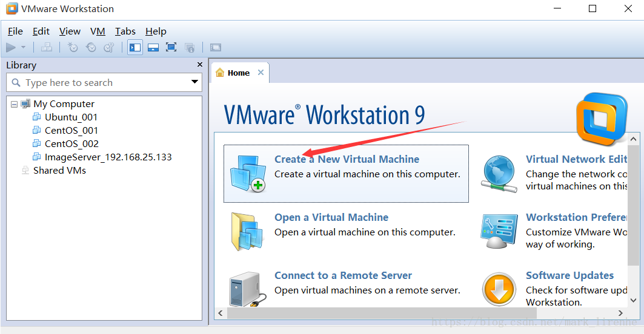
Task: Click the Full Screen mode icon
Action: pos(171,47)
